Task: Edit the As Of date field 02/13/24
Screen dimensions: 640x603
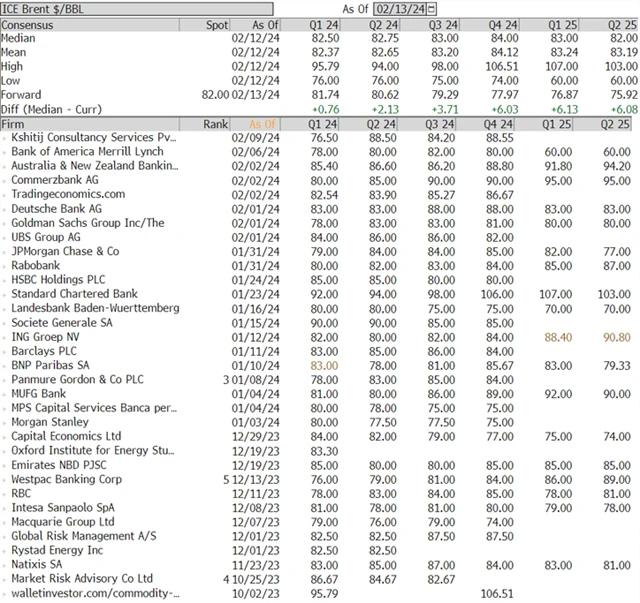Action: coord(399,8)
